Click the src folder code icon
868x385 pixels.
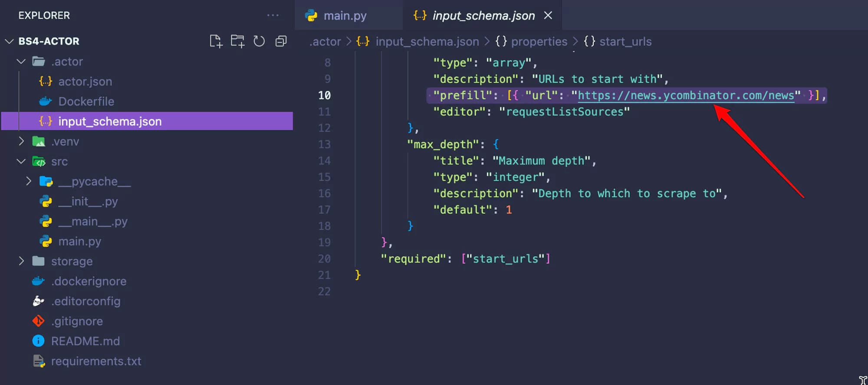tap(39, 162)
